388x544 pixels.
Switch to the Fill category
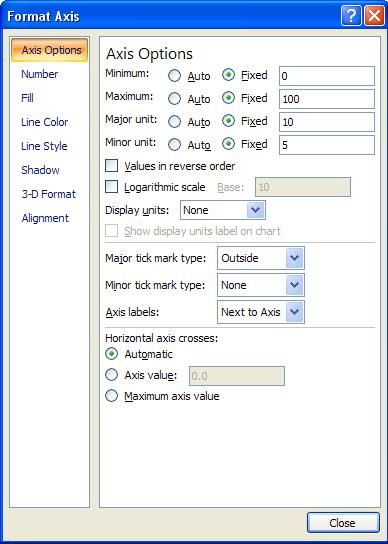27,98
